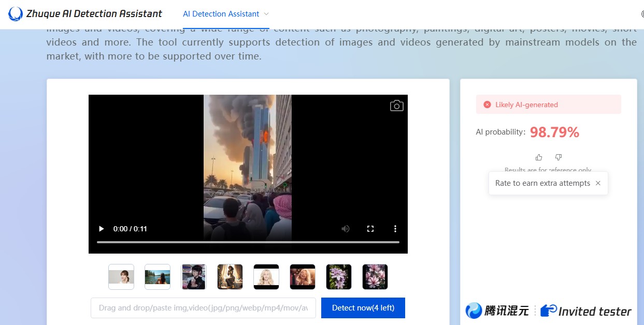Select the lake canoe sample thumbnail
Viewport: 644px width, 325px height.
coord(158,277)
